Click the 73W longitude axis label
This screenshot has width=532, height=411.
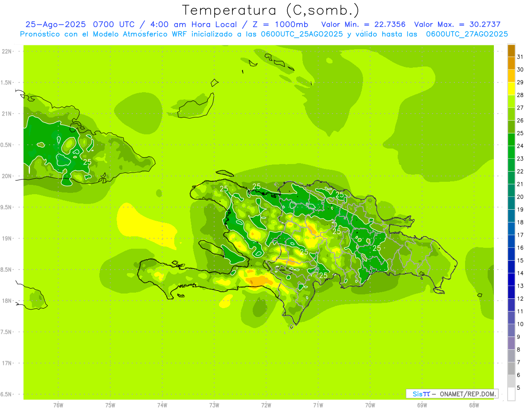coord(214,405)
